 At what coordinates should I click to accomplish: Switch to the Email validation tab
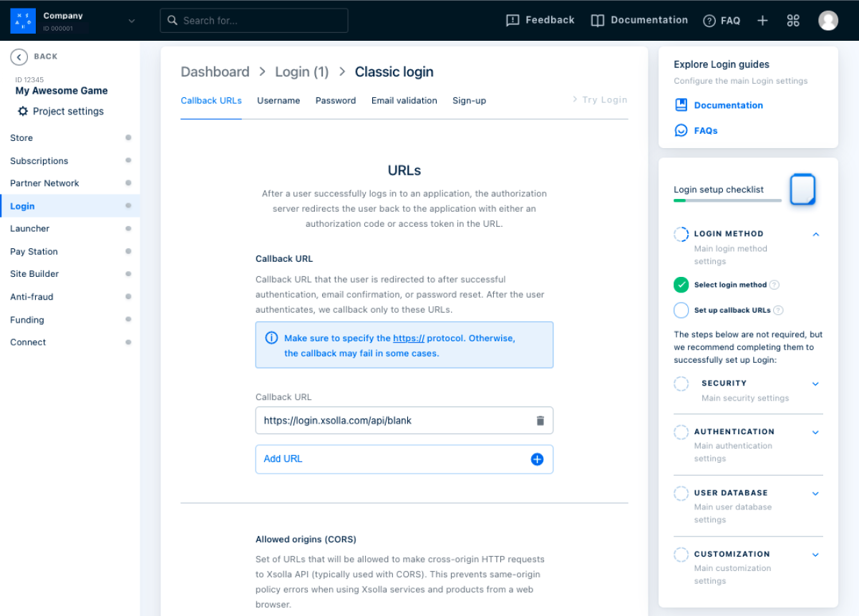(404, 101)
